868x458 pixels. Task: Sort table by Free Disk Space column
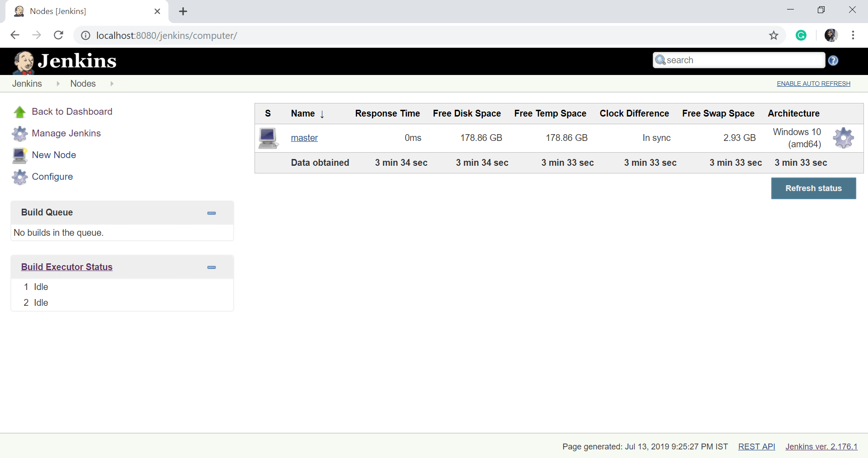(467, 113)
